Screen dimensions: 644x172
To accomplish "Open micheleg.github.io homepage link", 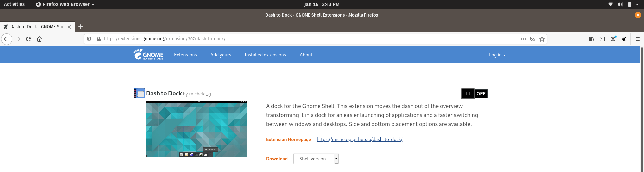I will point(360,139).
